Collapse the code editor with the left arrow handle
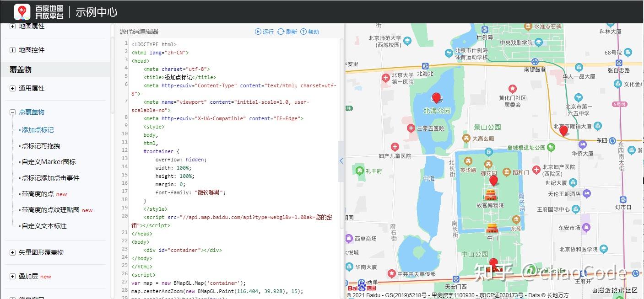The width and height of the screenshot is (644, 299). [x=341, y=161]
